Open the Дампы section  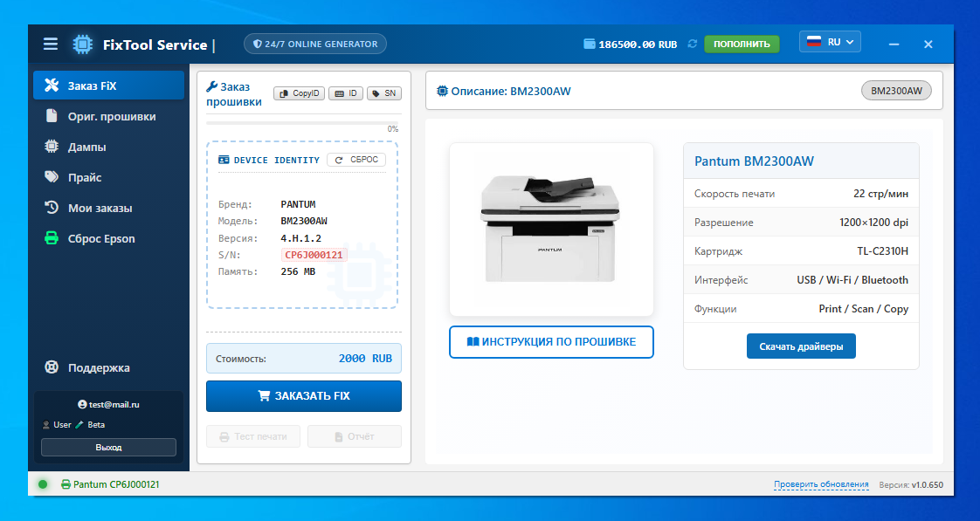(x=109, y=147)
